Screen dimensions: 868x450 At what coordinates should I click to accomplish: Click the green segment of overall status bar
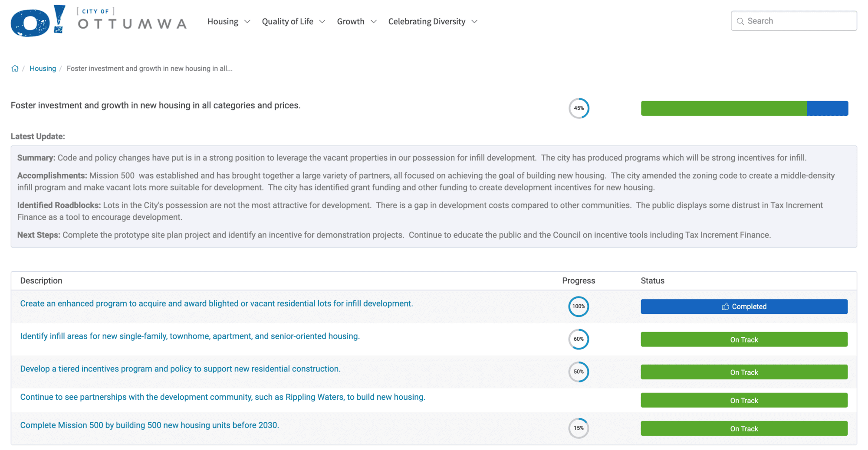point(723,108)
